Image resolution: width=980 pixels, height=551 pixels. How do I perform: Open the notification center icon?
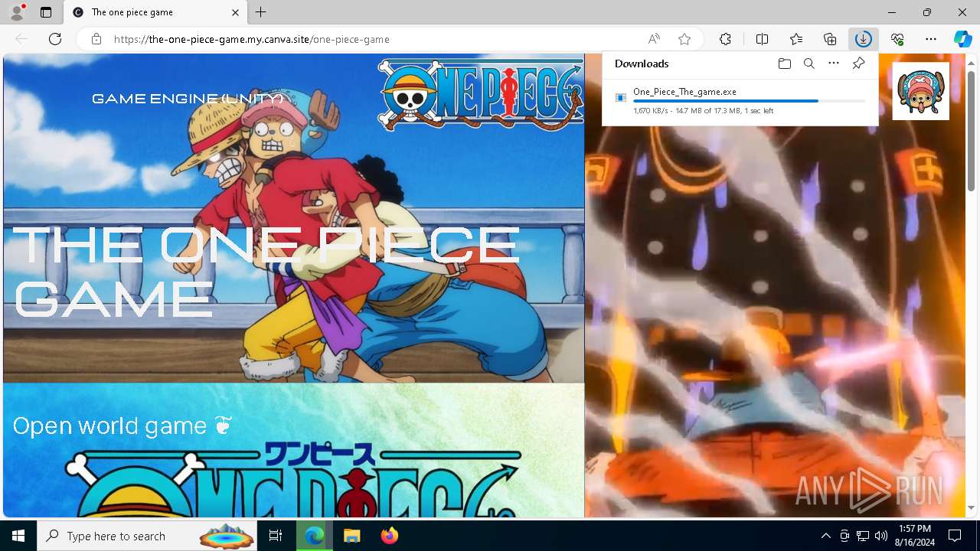point(955,536)
